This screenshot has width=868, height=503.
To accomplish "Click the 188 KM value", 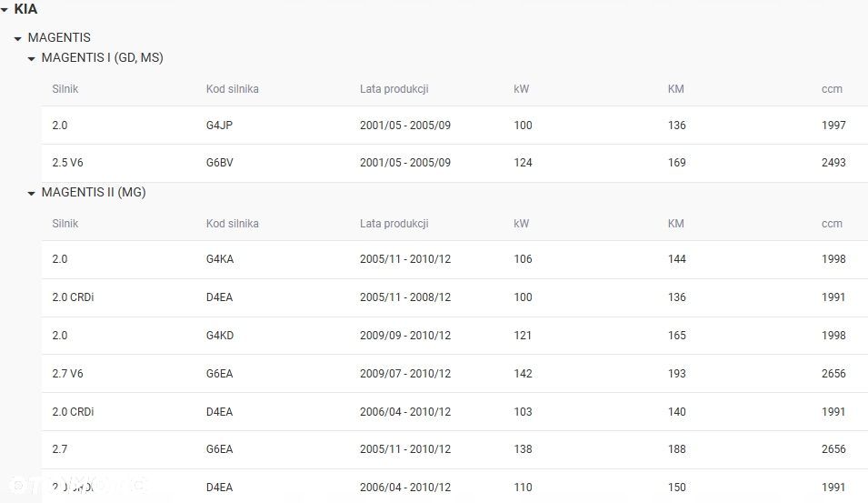I will coord(677,449).
